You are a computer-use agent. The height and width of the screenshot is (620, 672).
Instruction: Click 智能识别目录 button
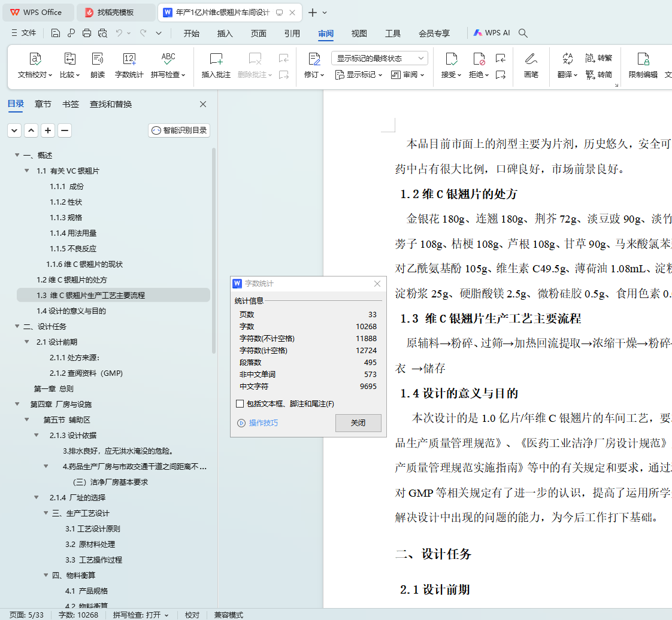coord(179,130)
